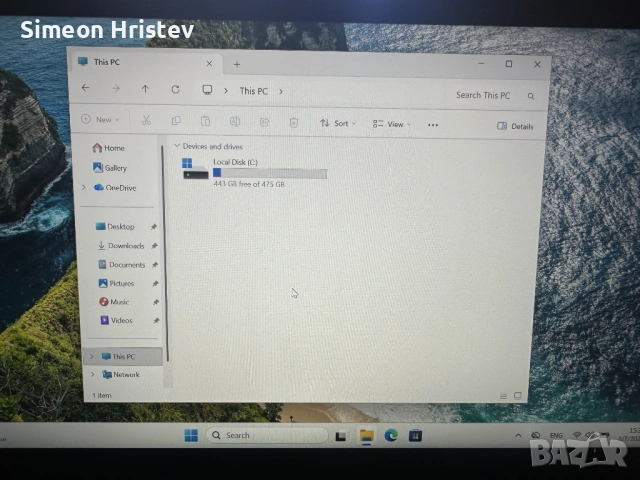The width and height of the screenshot is (640, 480).
Task: Open the View dropdown
Action: pyautogui.click(x=390, y=125)
